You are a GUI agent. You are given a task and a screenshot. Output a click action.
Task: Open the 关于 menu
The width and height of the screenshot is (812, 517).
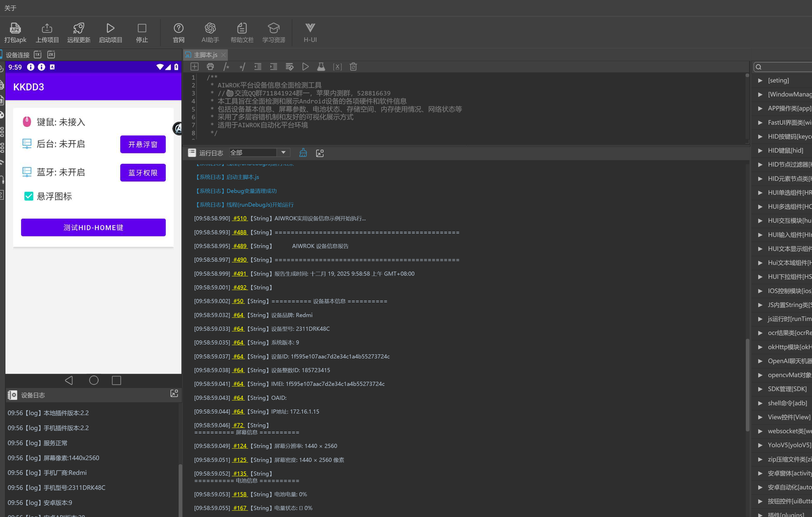pyautogui.click(x=10, y=8)
